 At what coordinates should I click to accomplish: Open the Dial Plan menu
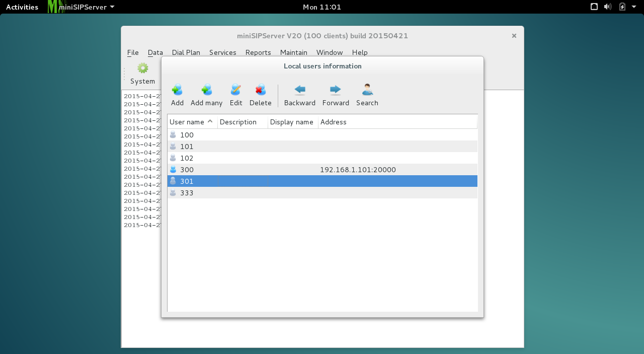click(186, 52)
